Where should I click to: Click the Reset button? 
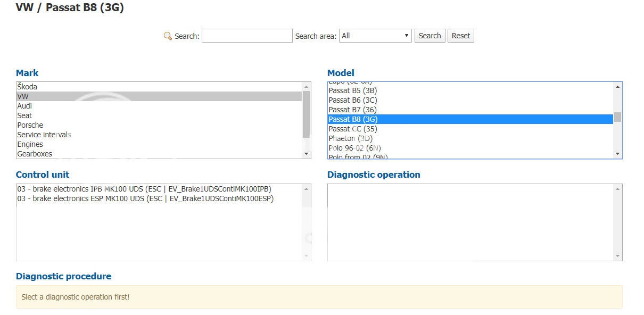click(x=461, y=36)
